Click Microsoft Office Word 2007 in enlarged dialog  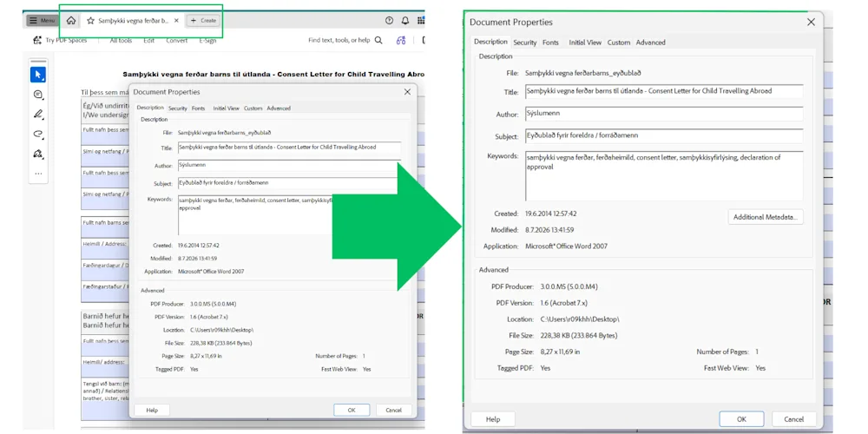click(566, 247)
